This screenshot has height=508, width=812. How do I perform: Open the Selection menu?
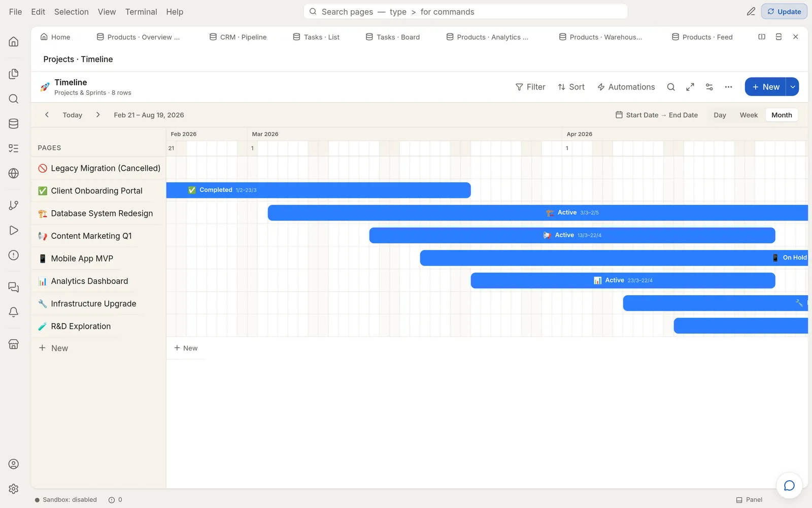point(72,12)
